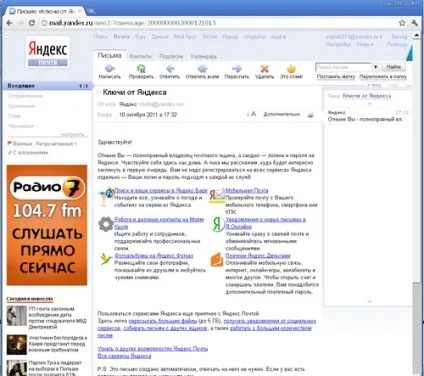This screenshot has width=424, height=376.
Task: Click the font size A icon
Action: pyautogui.click(x=253, y=114)
